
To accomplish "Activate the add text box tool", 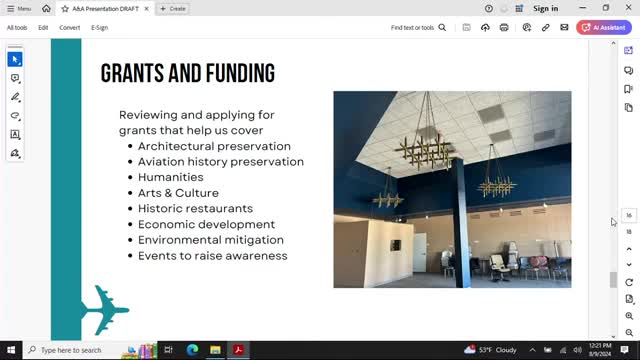I will [x=15, y=135].
